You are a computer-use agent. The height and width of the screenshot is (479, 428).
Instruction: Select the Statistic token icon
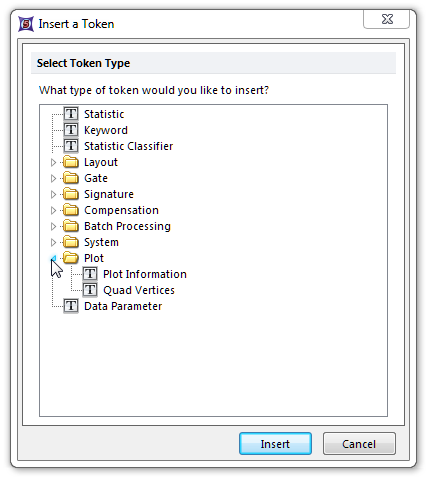(x=71, y=114)
